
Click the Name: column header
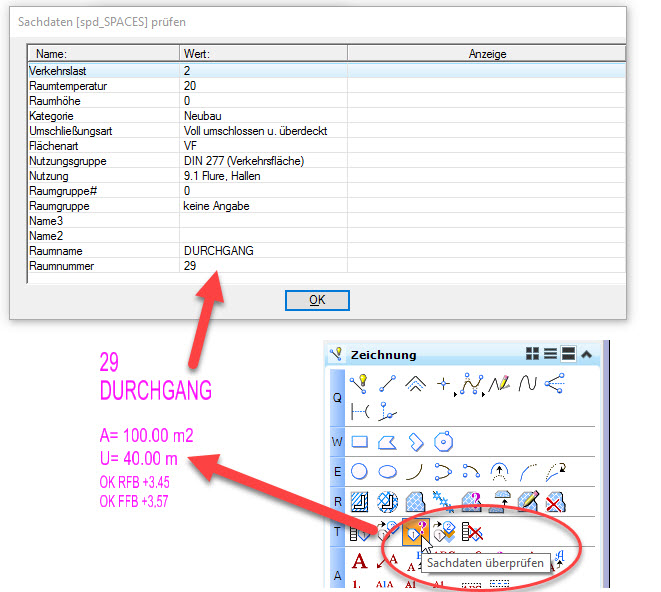click(x=104, y=54)
